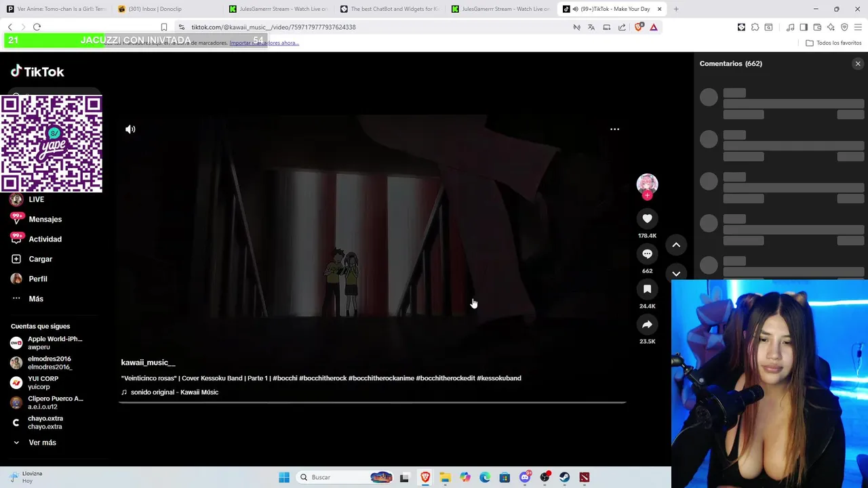This screenshot has height=488, width=868.
Task: Toggle the browser sidebar panel
Action: (804, 27)
